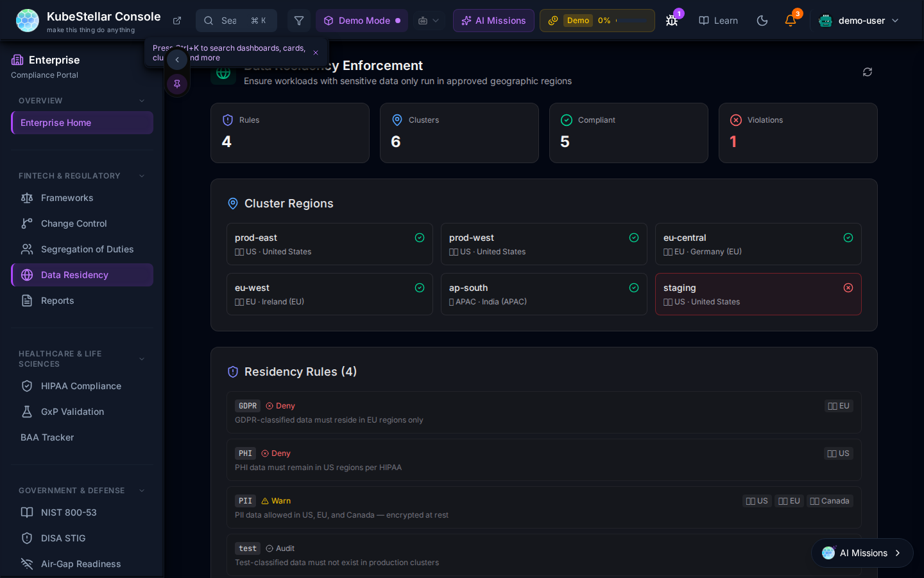
Task: Go to HIPAA Compliance in sidebar
Action: tap(81, 386)
